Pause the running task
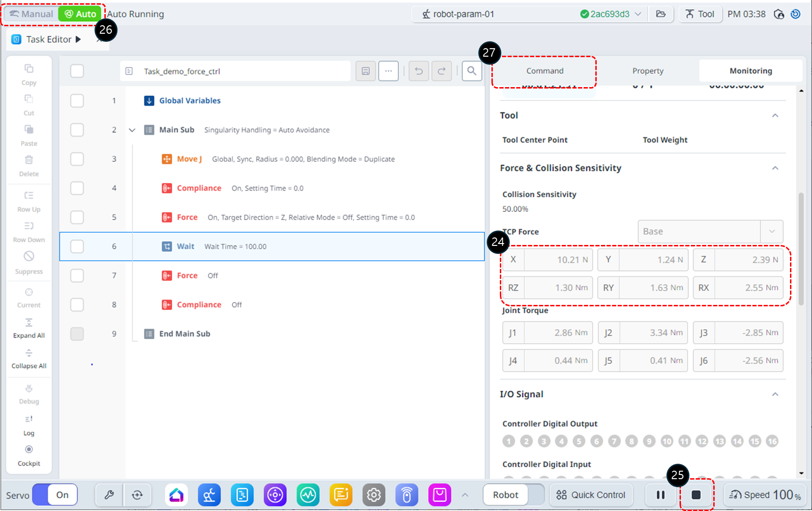The width and height of the screenshot is (812, 511). tap(660, 495)
